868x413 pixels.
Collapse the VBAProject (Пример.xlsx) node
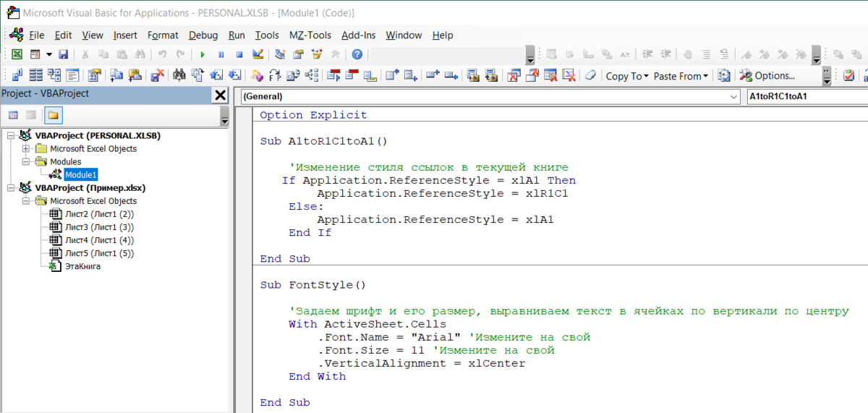(10, 188)
